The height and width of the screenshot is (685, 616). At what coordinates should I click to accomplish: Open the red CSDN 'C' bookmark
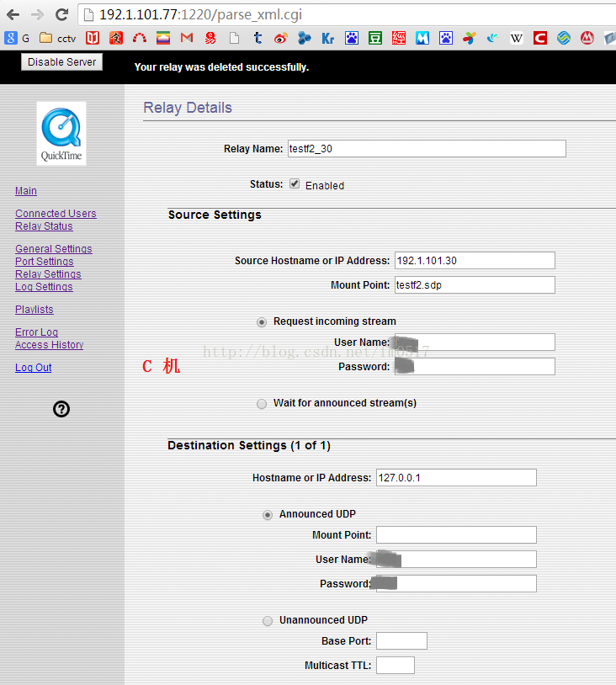tap(540, 39)
